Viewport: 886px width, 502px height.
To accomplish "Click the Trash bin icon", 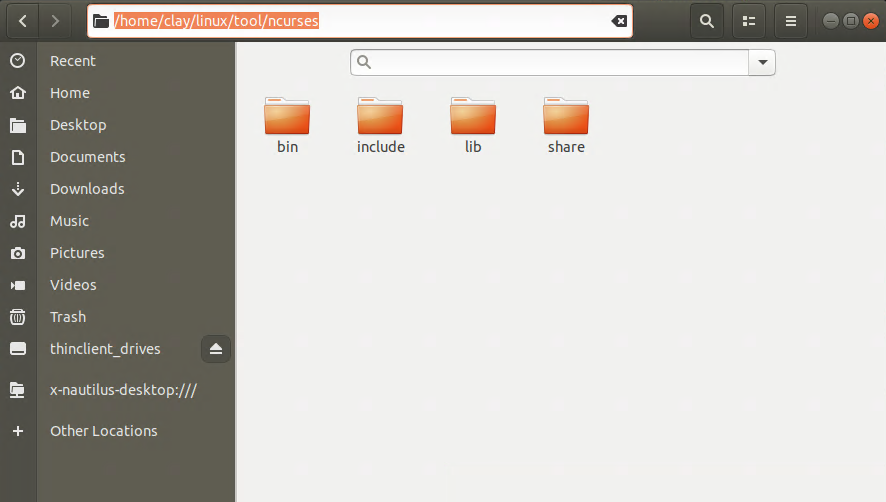I will pos(18,317).
